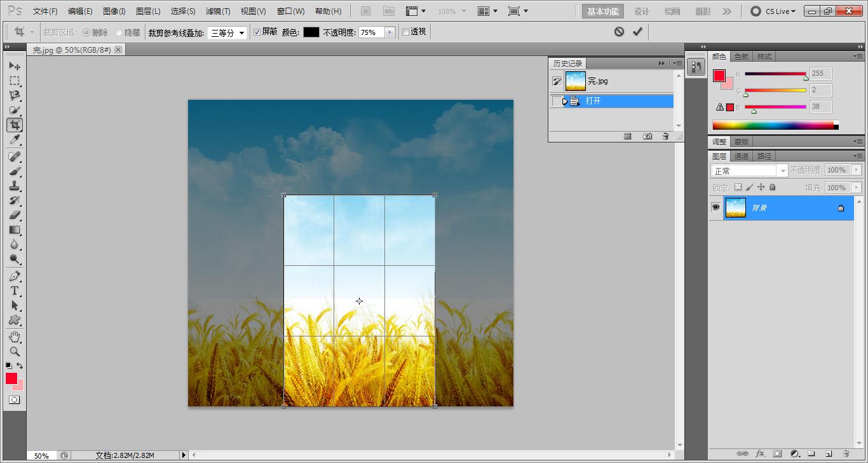Viewport: 868px width, 463px height.
Task: Select the Rectangular Marquee tool
Action: 15,81
